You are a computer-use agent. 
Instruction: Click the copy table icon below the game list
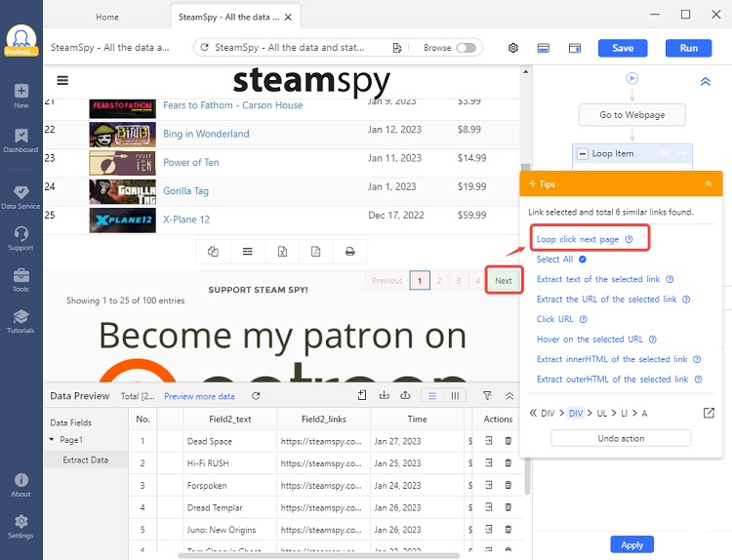pyautogui.click(x=213, y=252)
